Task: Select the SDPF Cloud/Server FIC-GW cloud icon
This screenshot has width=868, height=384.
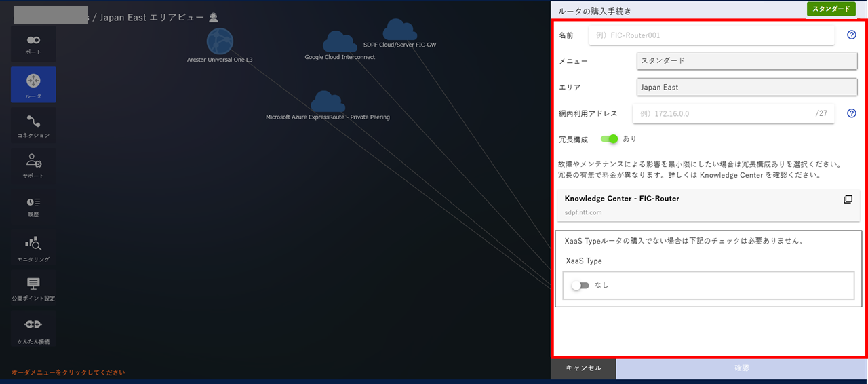Action: pos(400,30)
